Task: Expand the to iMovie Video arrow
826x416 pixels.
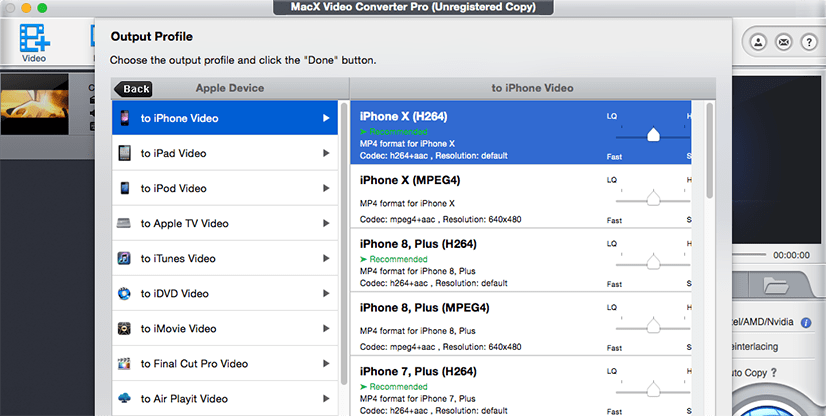Action: pyautogui.click(x=326, y=329)
